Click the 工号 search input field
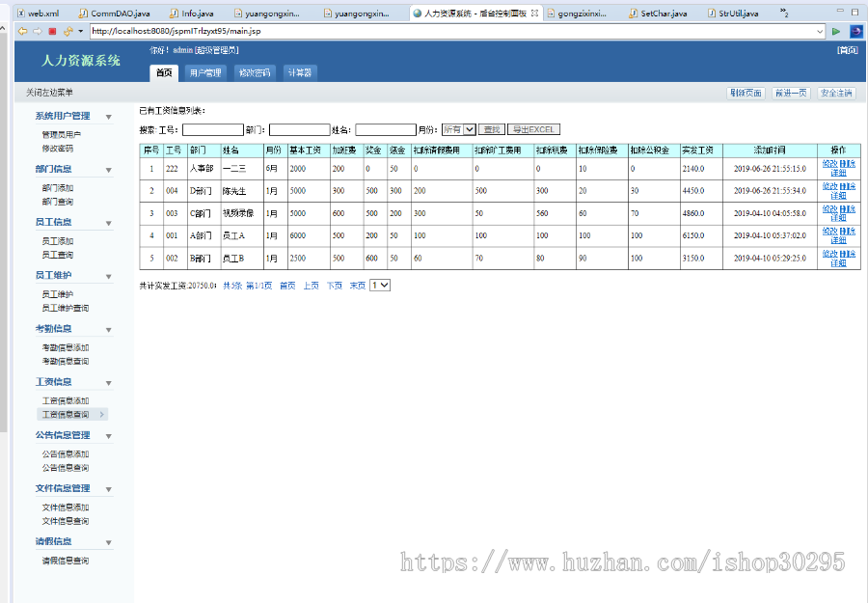868x603 pixels. coord(212,129)
